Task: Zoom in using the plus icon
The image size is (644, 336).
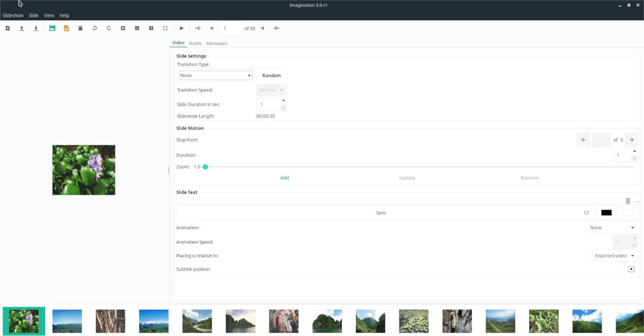Action: click(123, 28)
